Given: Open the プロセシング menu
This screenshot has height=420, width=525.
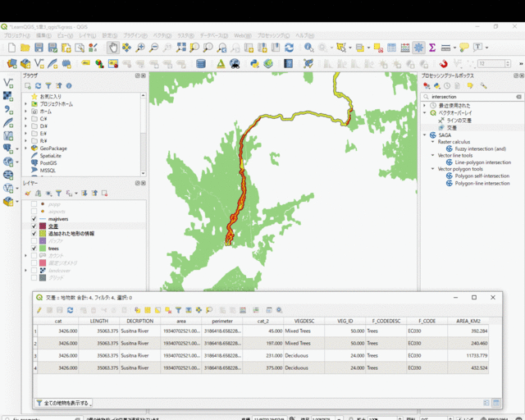Looking at the screenshot, I should [273, 35].
